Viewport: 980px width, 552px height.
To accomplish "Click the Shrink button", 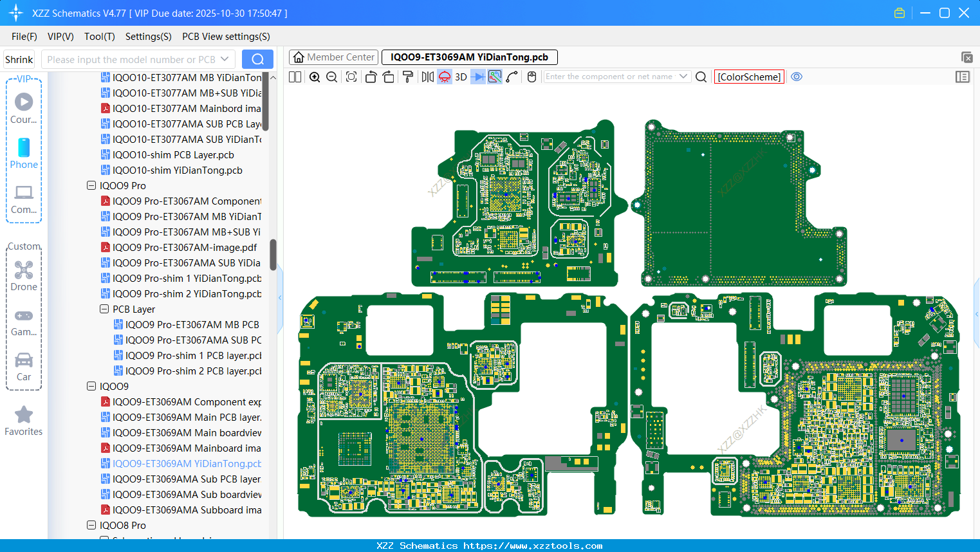I will point(19,59).
